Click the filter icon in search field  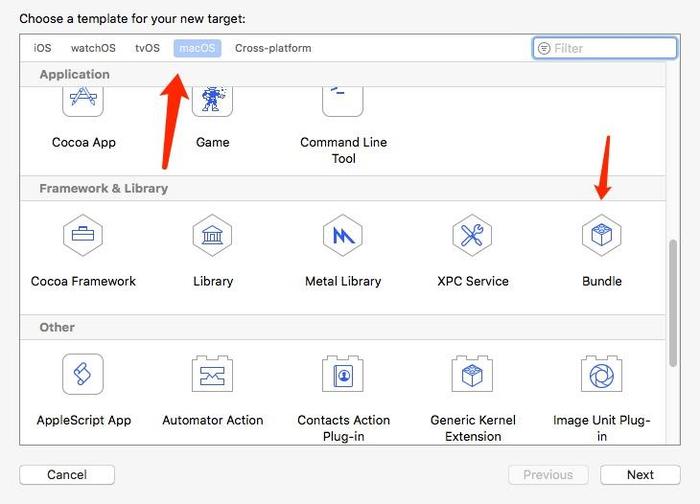click(x=544, y=48)
